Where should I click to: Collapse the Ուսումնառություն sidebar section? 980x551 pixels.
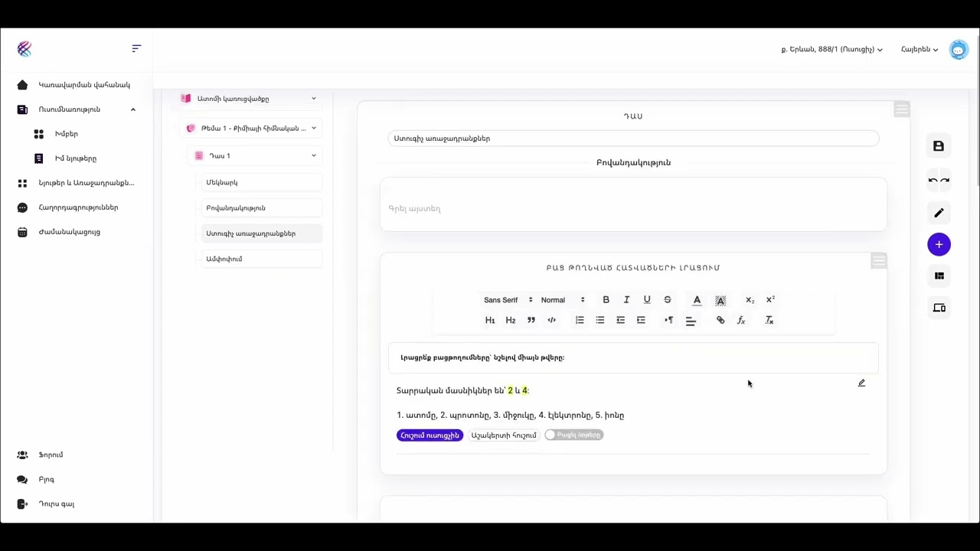click(x=133, y=109)
